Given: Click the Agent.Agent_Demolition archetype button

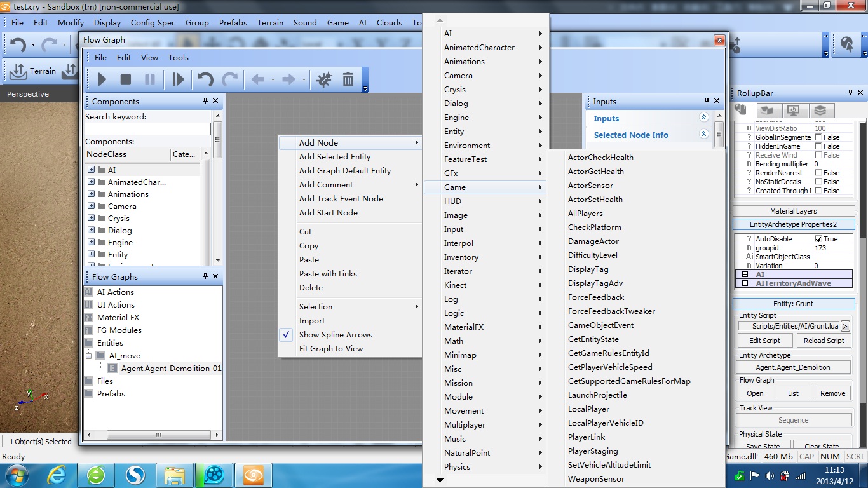Looking at the screenshot, I should pos(793,367).
